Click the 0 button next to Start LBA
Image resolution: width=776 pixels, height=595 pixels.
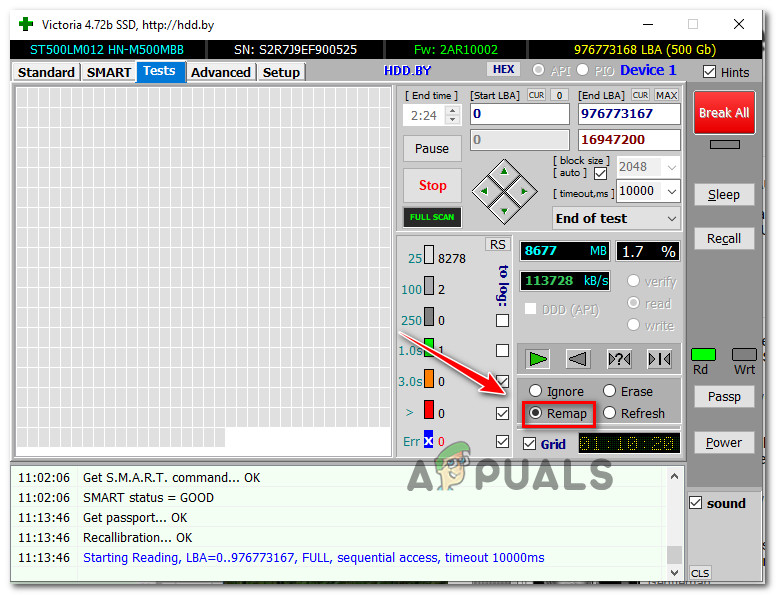pyautogui.click(x=559, y=95)
